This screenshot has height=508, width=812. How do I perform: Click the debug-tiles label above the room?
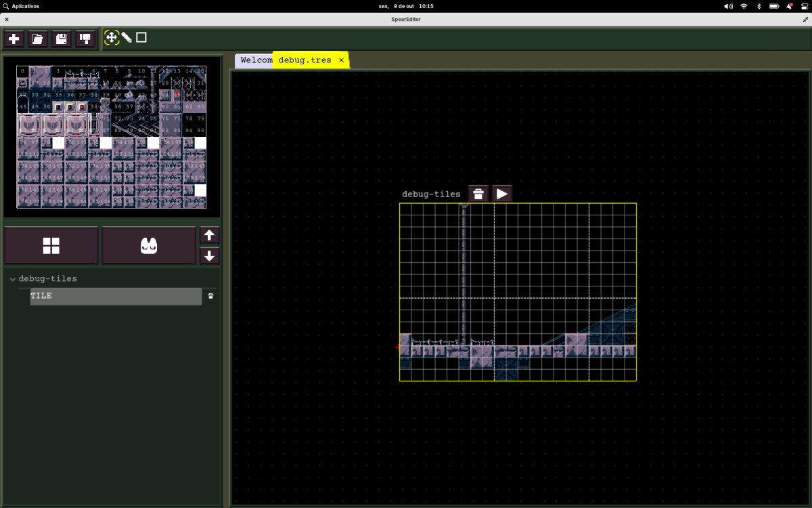431,194
